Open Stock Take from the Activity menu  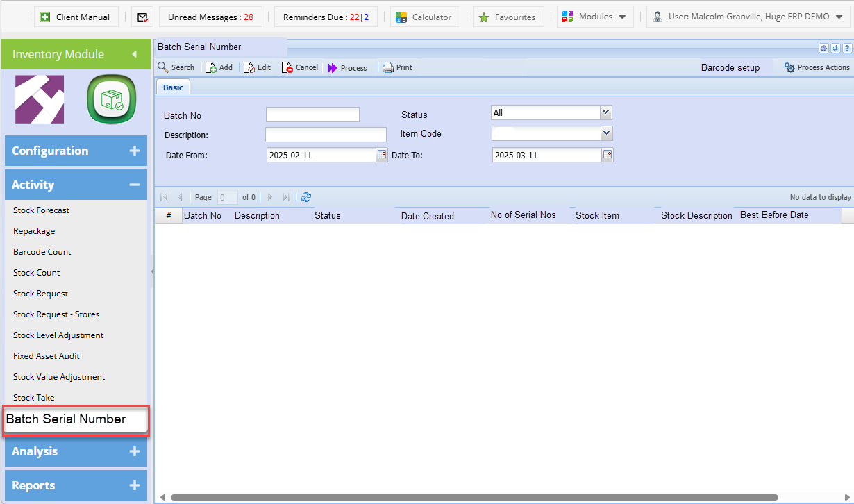tap(34, 398)
